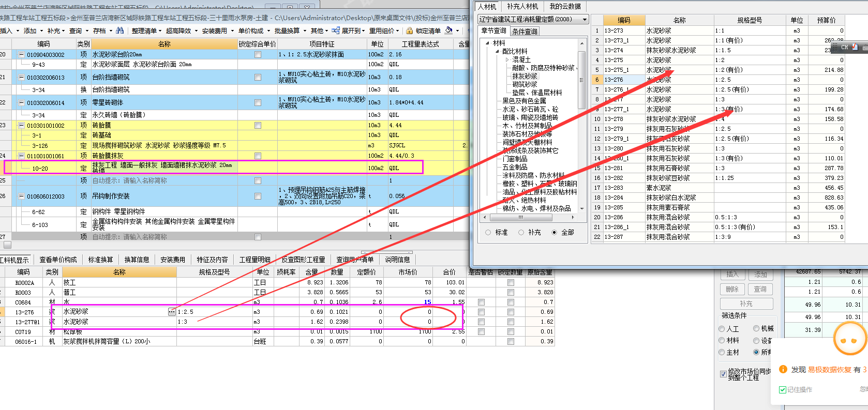Collapse row 010302006013 tree node

(x=22, y=77)
